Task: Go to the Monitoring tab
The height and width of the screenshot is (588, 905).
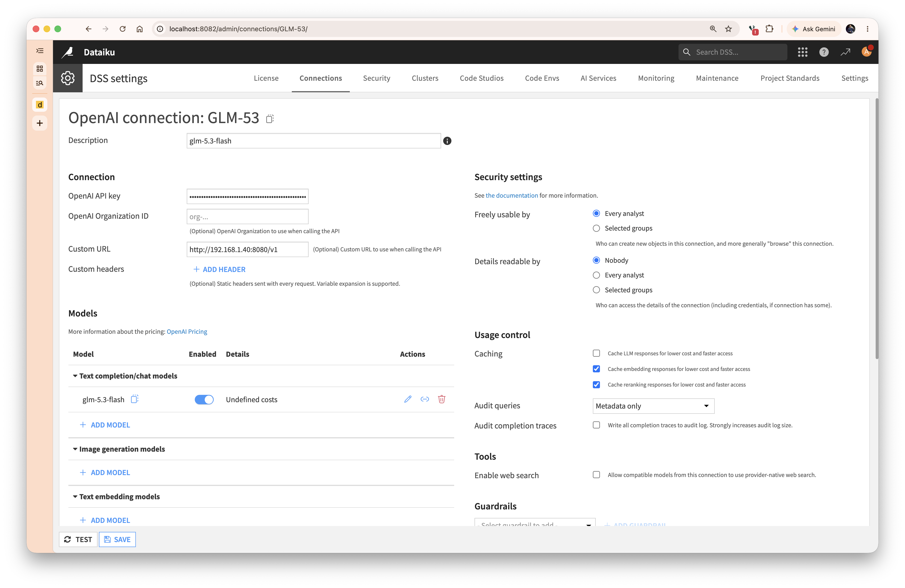Action: [656, 78]
